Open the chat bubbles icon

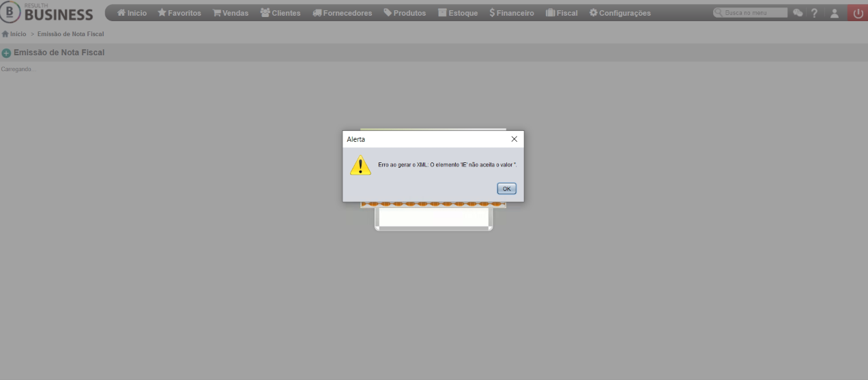point(798,13)
